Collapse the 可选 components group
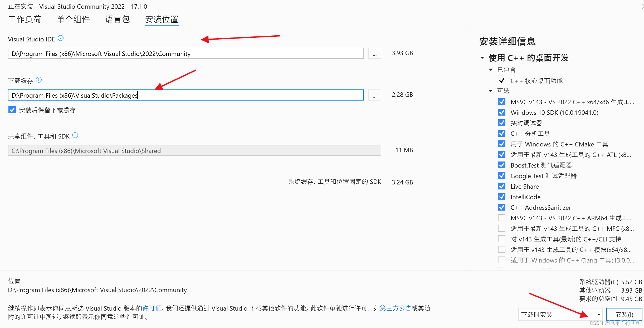644x328 pixels. click(490, 91)
